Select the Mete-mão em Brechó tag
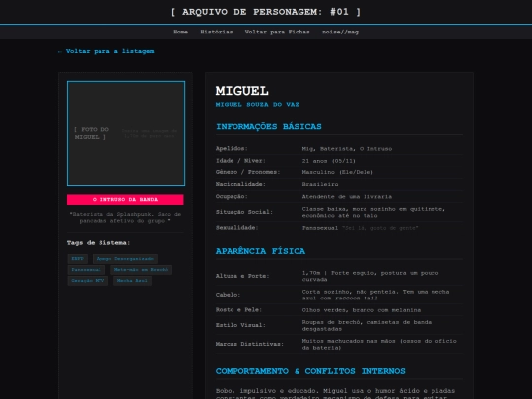This screenshot has height=399, width=532. (141, 270)
